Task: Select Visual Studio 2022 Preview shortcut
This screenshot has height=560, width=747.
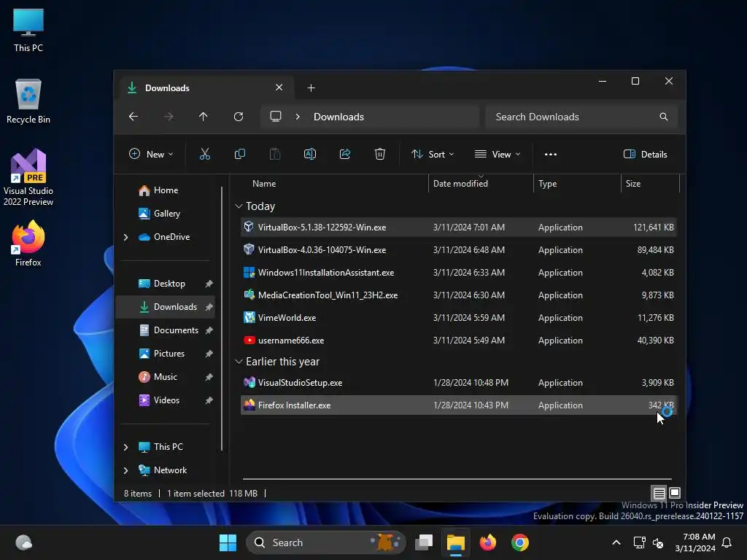Action: coord(28,177)
